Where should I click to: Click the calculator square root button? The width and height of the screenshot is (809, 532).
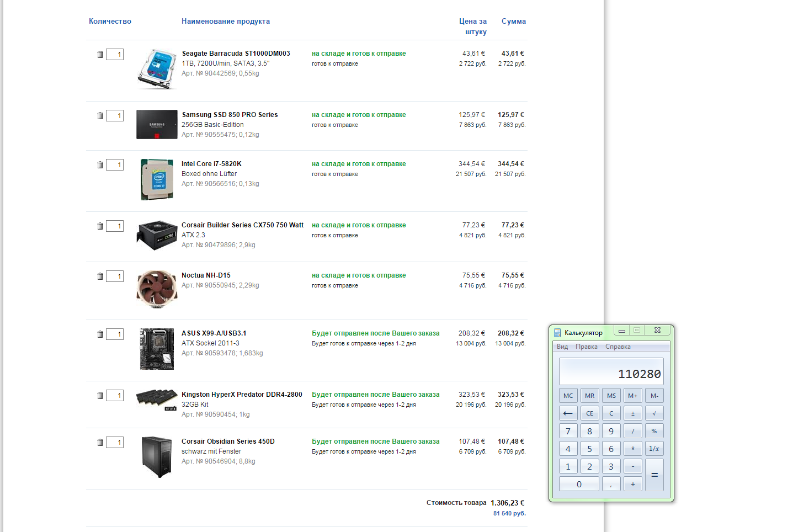[x=654, y=413]
